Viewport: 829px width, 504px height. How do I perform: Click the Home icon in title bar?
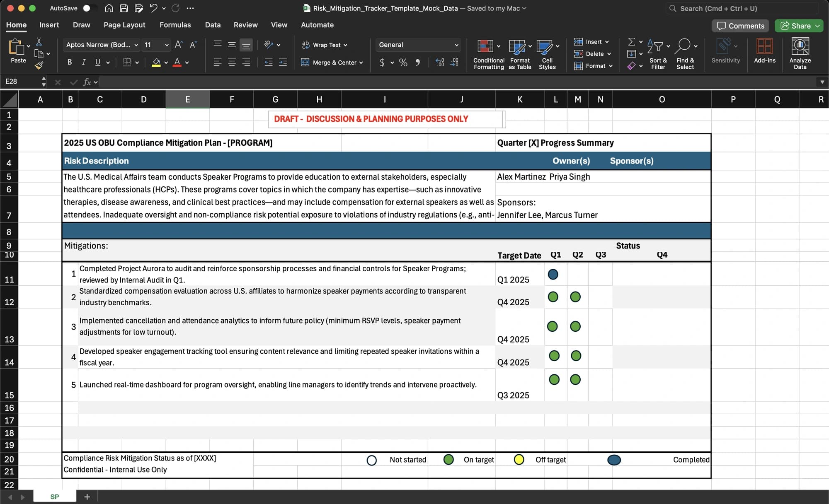pyautogui.click(x=109, y=8)
